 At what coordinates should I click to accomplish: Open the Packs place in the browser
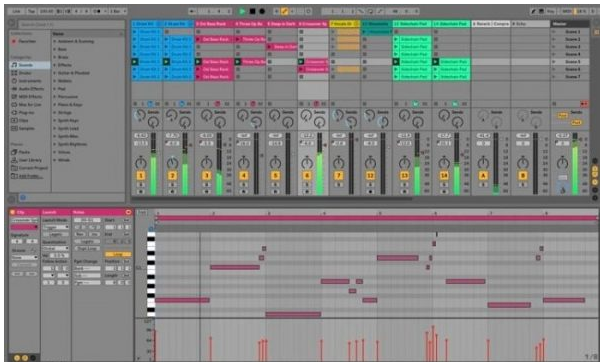click(x=25, y=152)
